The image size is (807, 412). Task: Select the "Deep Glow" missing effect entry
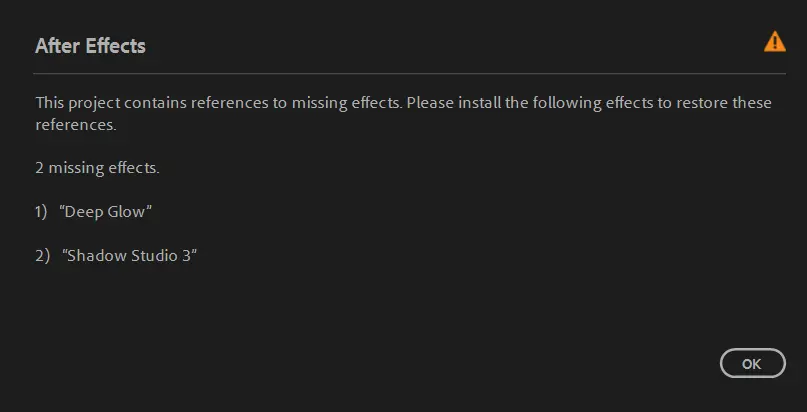tap(107, 211)
